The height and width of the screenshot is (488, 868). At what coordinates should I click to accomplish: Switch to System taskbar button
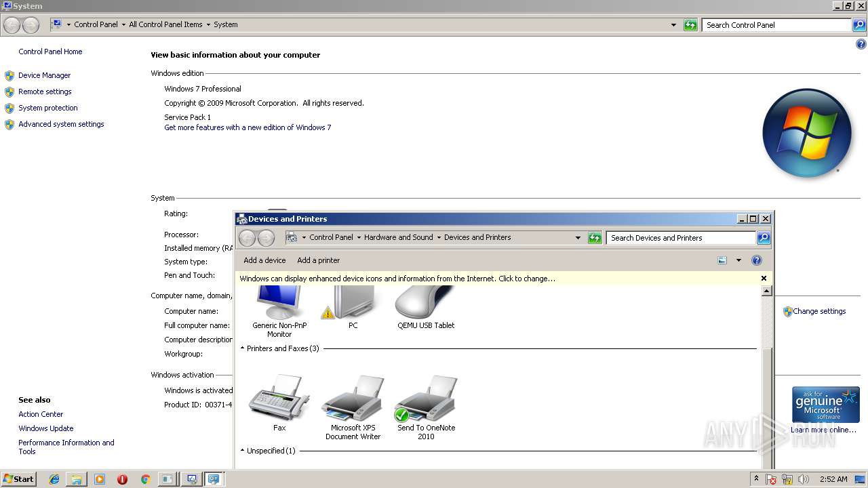click(x=191, y=479)
